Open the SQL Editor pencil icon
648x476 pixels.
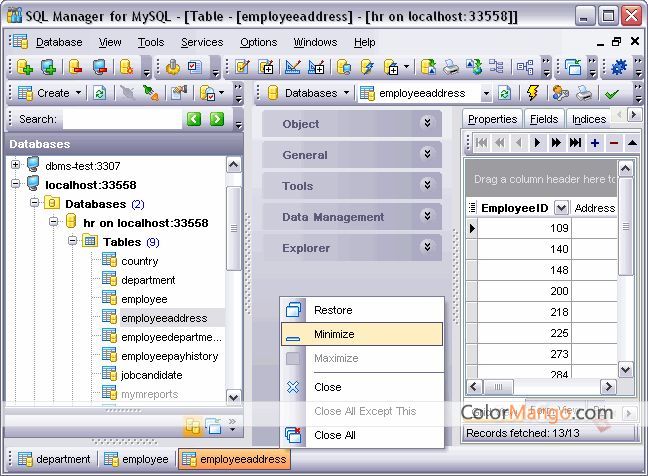(x=242, y=67)
